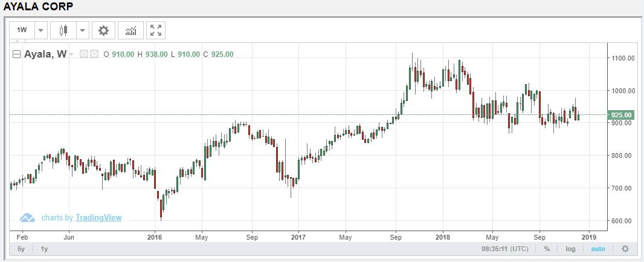Viewport: 644px width, 262px height.
Task: Open the dropdown arrow next to Ayala, W
Action: pos(72,54)
